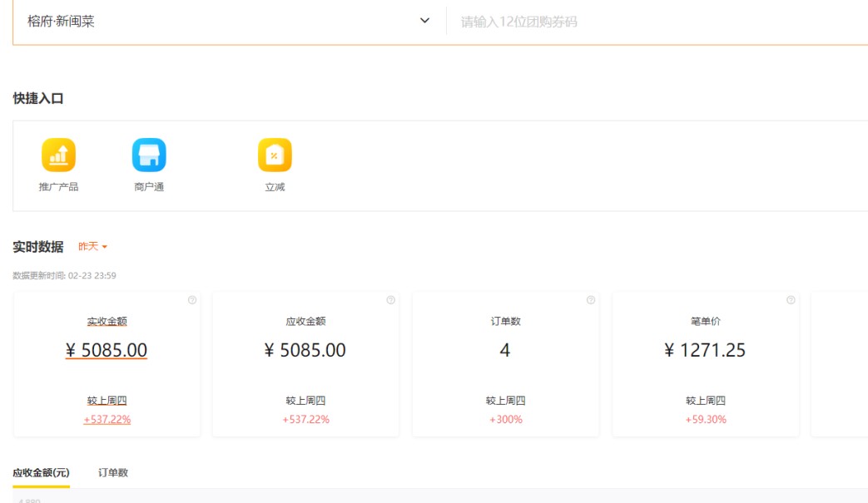The width and height of the screenshot is (868, 503).
Task: Click the ¥ 5085.00 实收金额 value
Action: coord(107,351)
